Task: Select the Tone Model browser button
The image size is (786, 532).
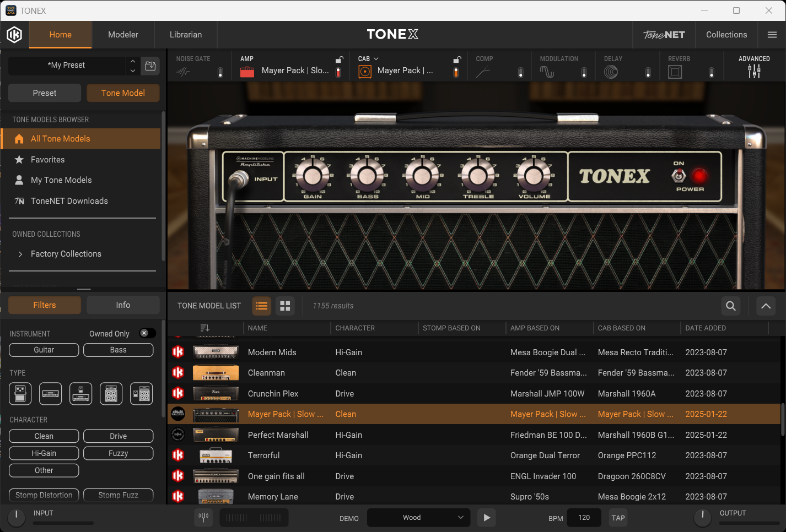Action: pos(123,93)
